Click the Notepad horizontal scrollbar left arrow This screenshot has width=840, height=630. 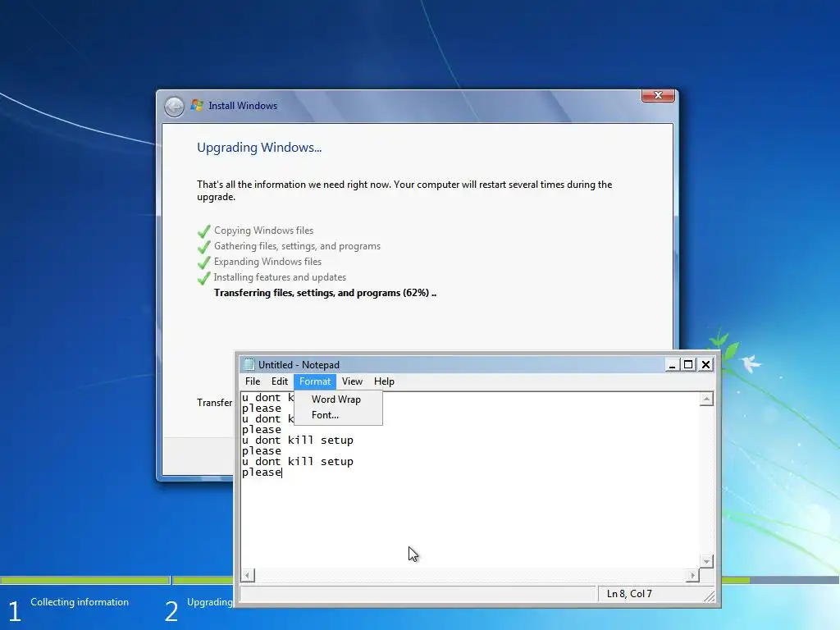[x=248, y=575]
